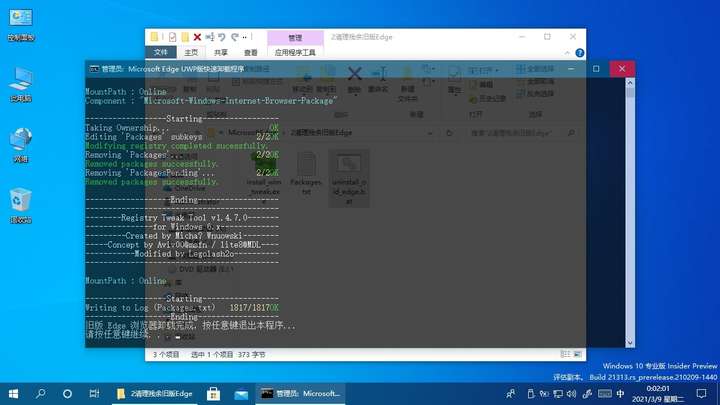Select the pink 管理 (Manage) contextual tab

pos(295,38)
